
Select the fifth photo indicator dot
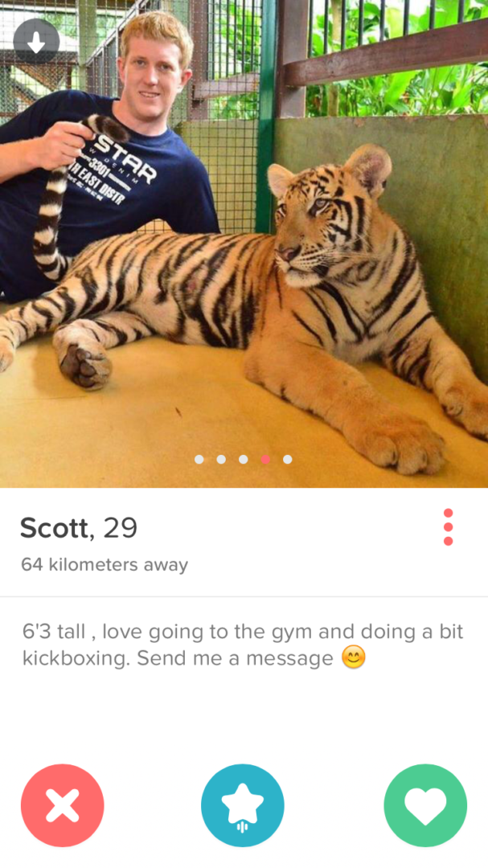(x=288, y=459)
